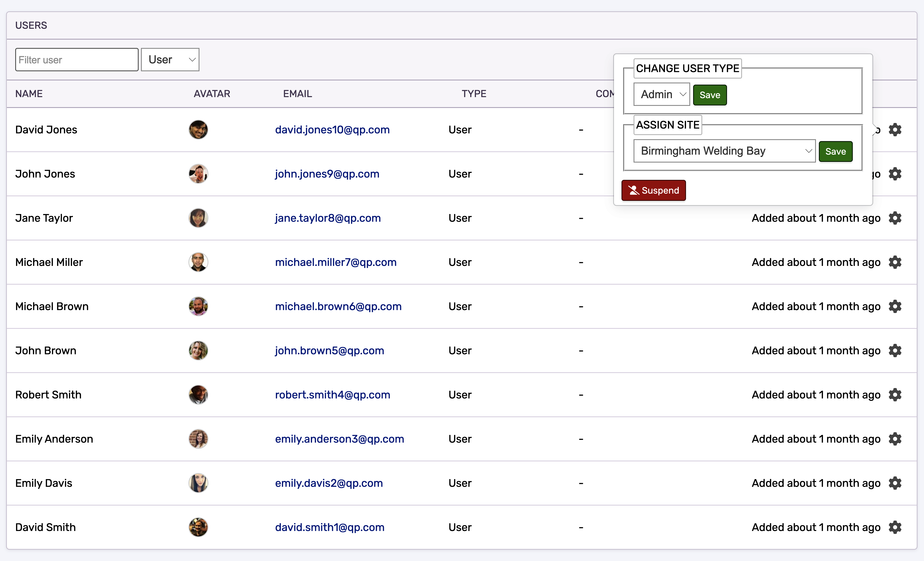
Task: Save the assigned site selection
Action: 836,151
